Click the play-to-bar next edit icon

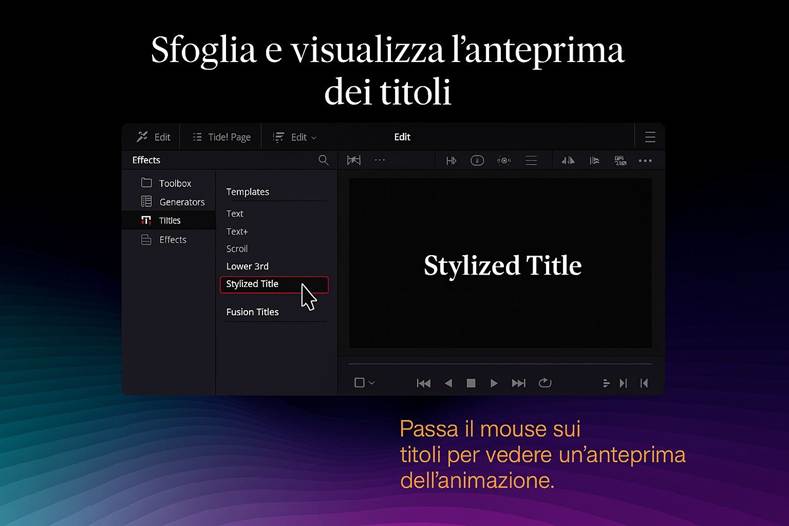pyautogui.click(x=623, y=384)
